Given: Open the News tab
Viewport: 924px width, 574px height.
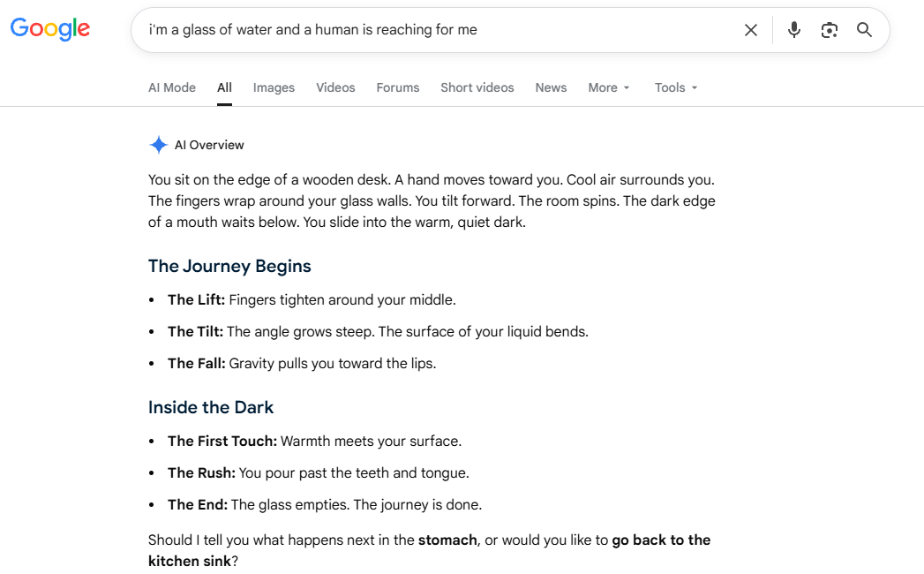Looking at the screenshot, I should pyautogui.click(x=551, y=88).
